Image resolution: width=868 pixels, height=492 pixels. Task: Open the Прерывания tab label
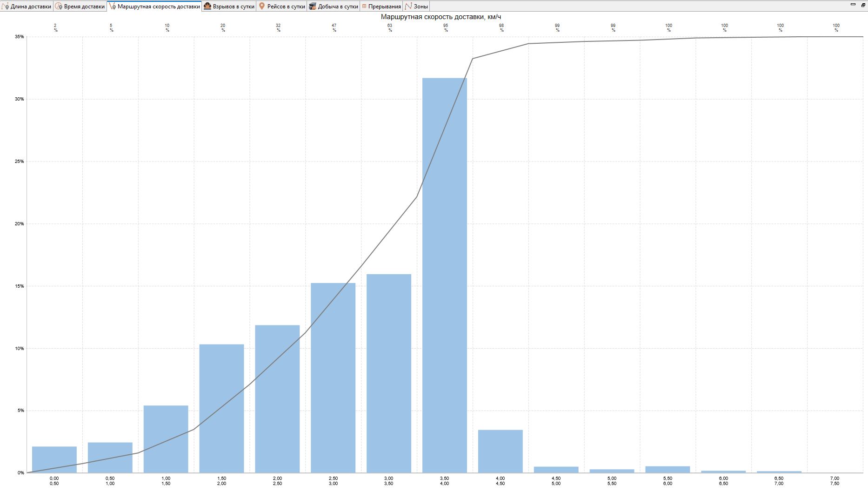(384, 7)
